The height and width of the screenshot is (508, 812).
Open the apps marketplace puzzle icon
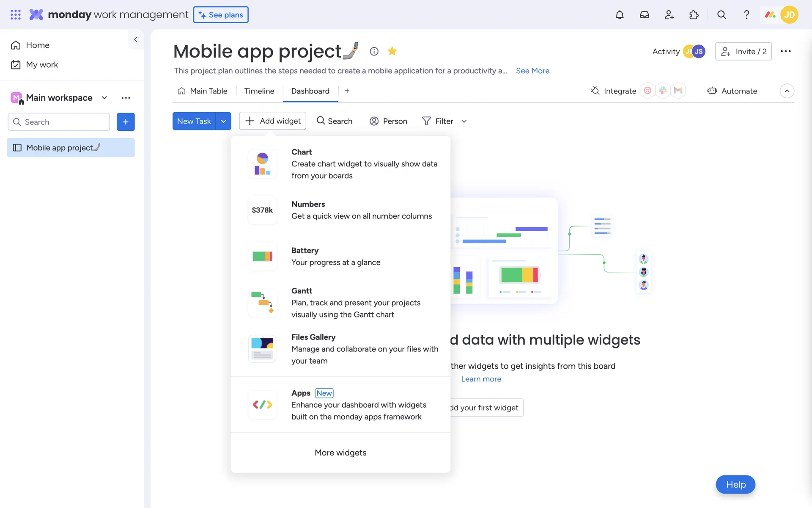tap(694, 15)
